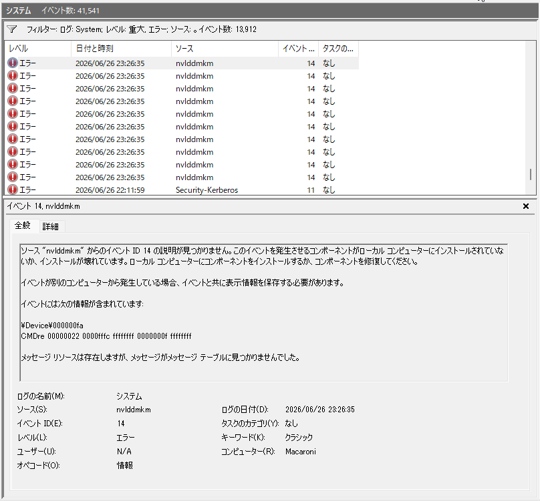Click the error icon on the Security-Kerberos row
540x501 pixels.
tap(12, 189)
